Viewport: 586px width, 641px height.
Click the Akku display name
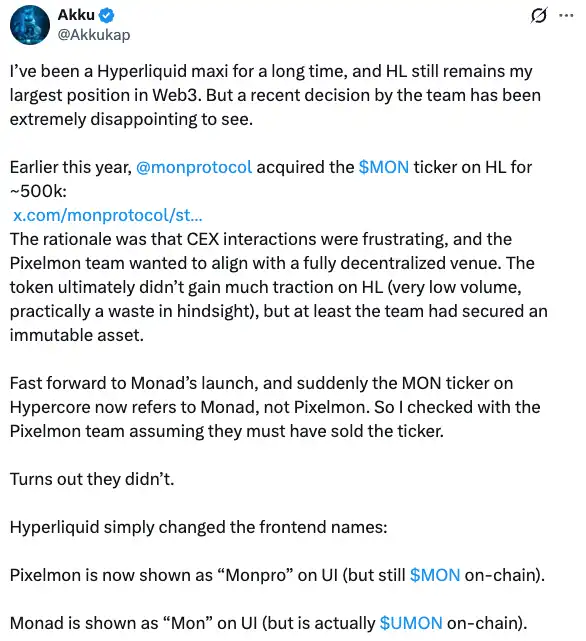tap(76, 15)
